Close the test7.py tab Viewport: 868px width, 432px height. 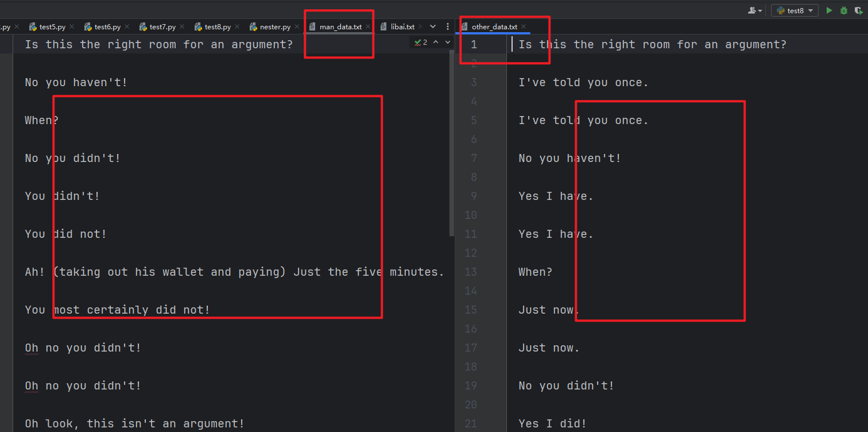[x=182, y=27]
